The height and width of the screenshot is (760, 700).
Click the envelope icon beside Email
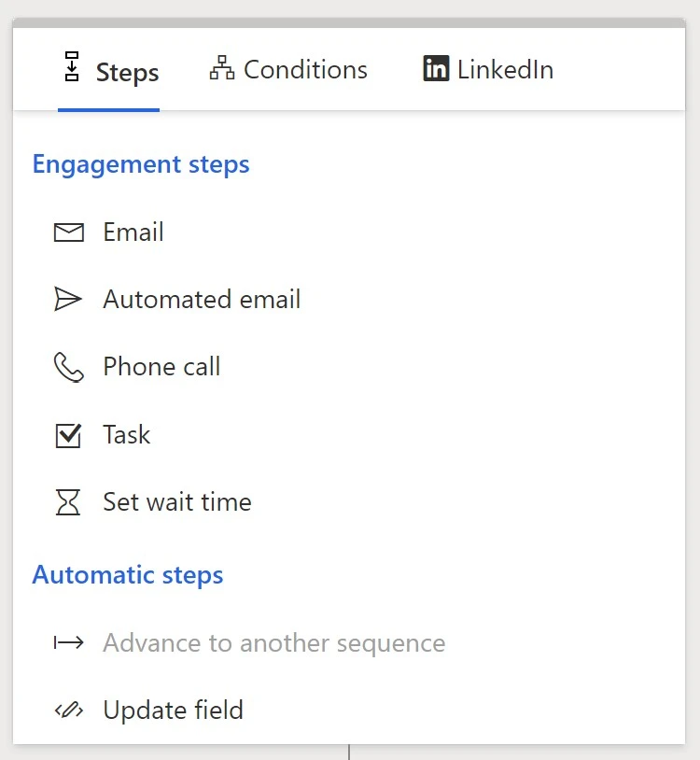(x=69, y=232)
